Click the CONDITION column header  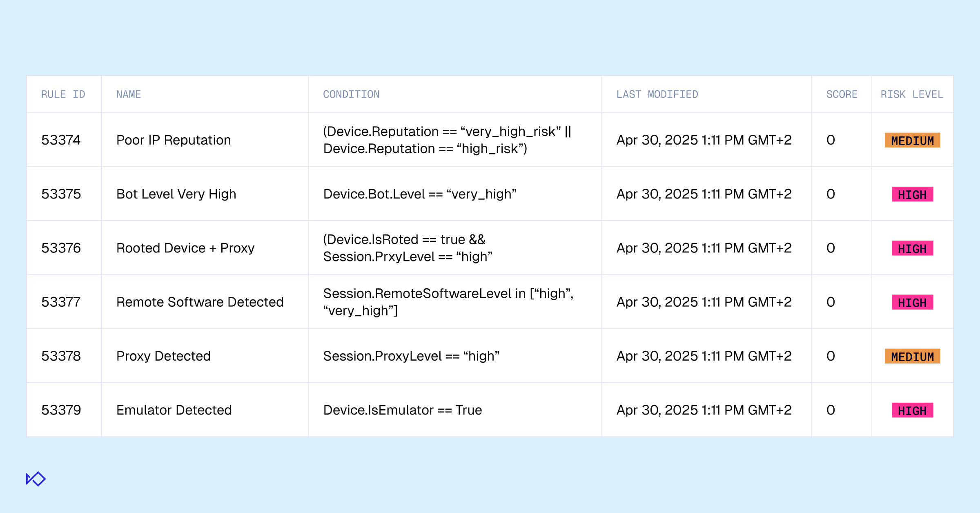click(351, 94)
